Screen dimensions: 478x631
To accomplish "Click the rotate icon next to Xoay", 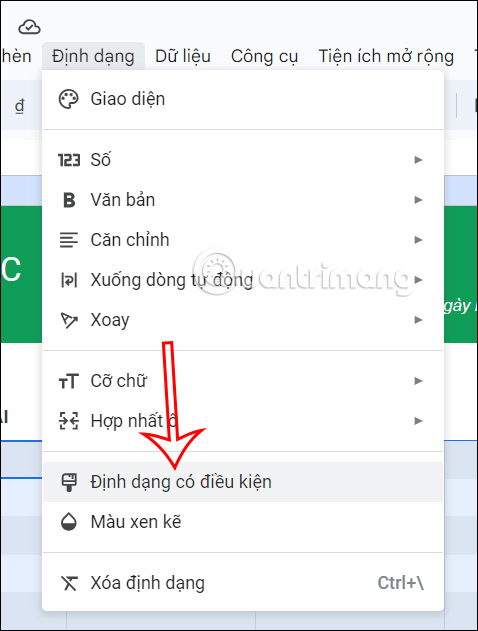I will pyautogui.click(x=69, y=320).
